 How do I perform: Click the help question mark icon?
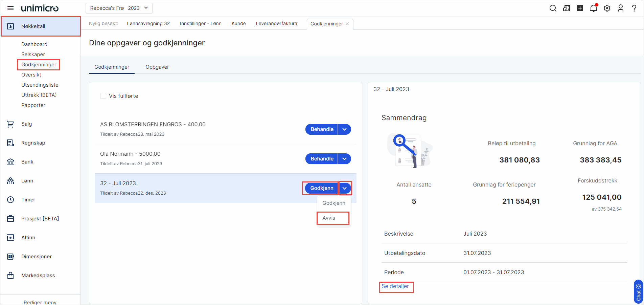(x=634, y=8)
